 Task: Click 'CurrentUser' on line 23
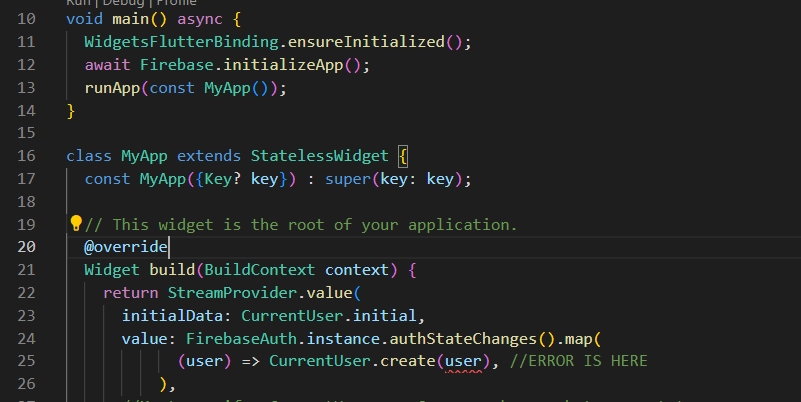pyautogui.click(x=292, y=316)
